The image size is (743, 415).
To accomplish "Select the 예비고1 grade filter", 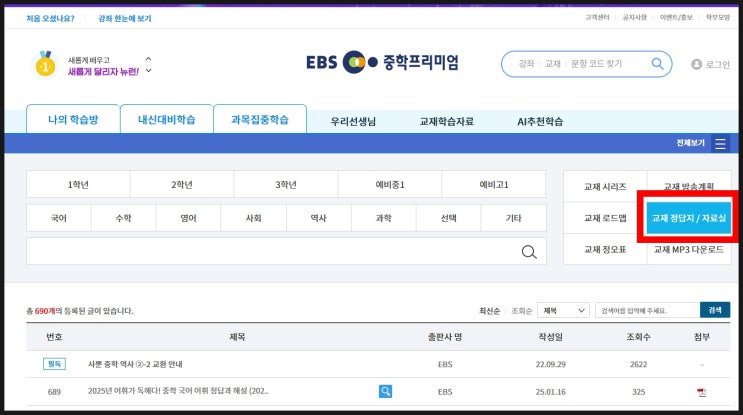I will (x=494, y=184).
